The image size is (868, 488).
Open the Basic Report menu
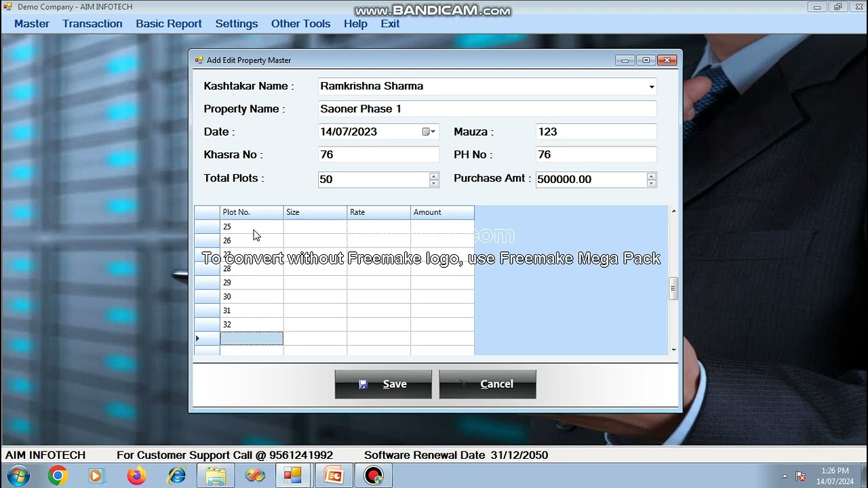[169, 24]
